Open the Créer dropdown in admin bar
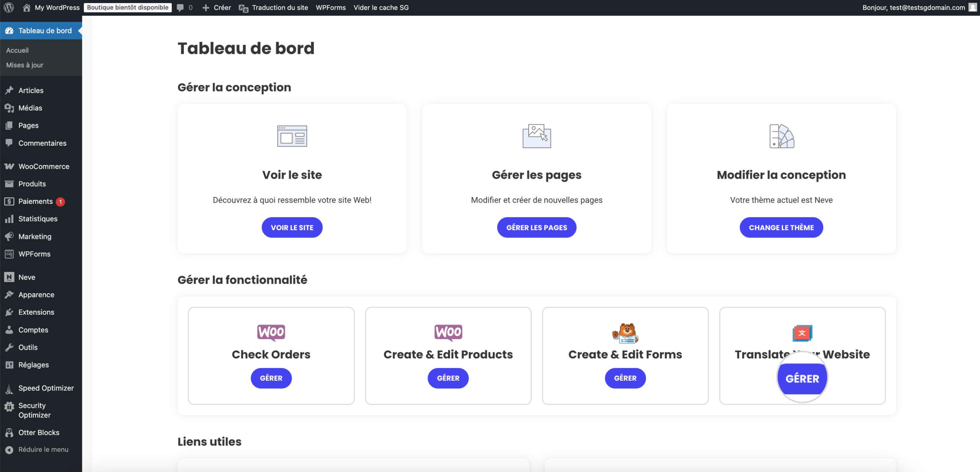This screenshot has width=980, height=472. click(x=217, y=8)
